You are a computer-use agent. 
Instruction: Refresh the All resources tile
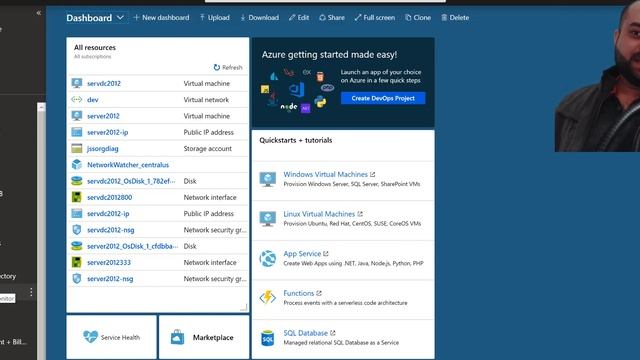click(x=228, y=67)
